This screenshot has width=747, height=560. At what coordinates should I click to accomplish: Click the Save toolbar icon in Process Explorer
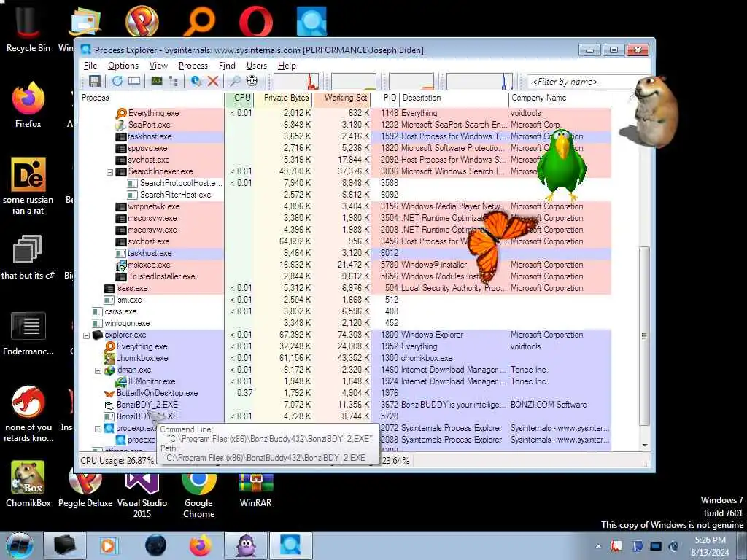[94, 82]
